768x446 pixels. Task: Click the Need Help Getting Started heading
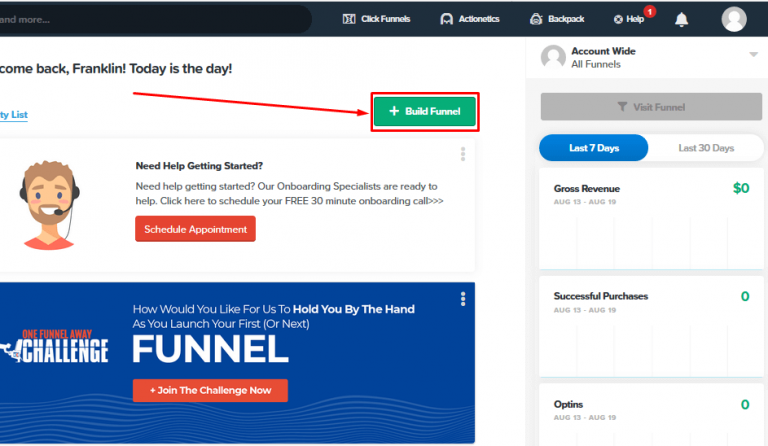pos(199,166)
